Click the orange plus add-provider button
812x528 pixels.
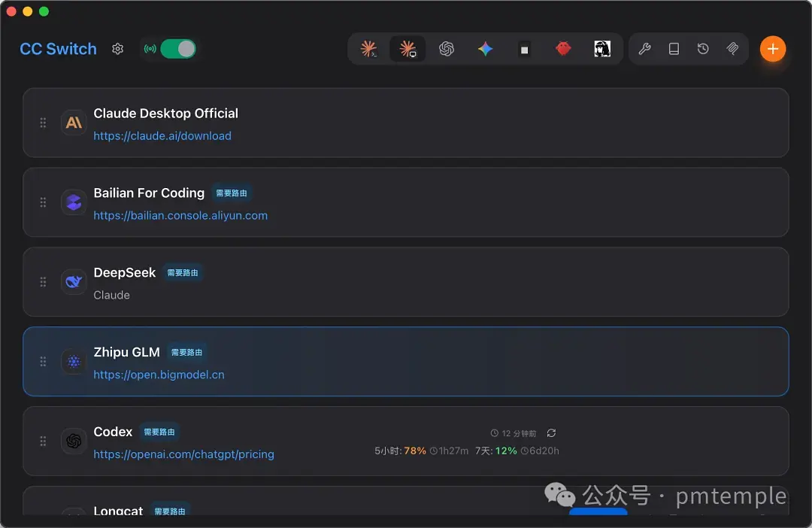tap(773, 49)
